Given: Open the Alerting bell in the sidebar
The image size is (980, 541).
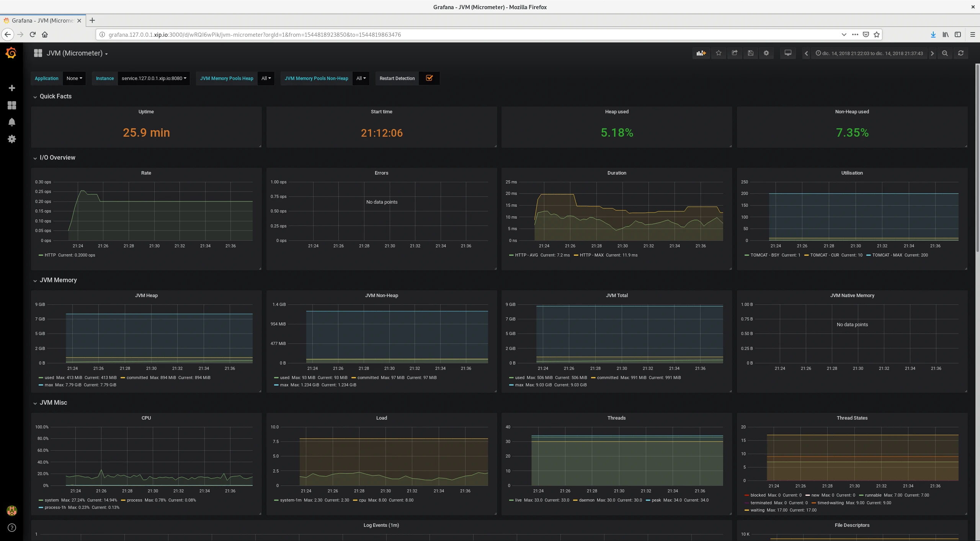Looking at the screenshot, I should coord(12,122).
